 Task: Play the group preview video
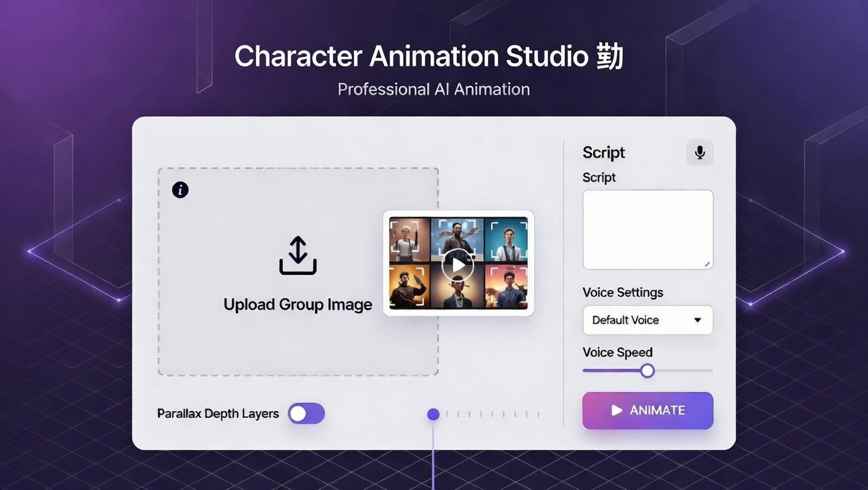click(458, 265)
